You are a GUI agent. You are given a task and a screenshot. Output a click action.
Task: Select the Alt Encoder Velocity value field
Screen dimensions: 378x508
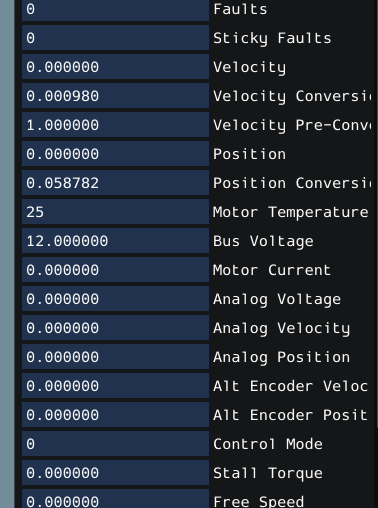click(115, 386)
